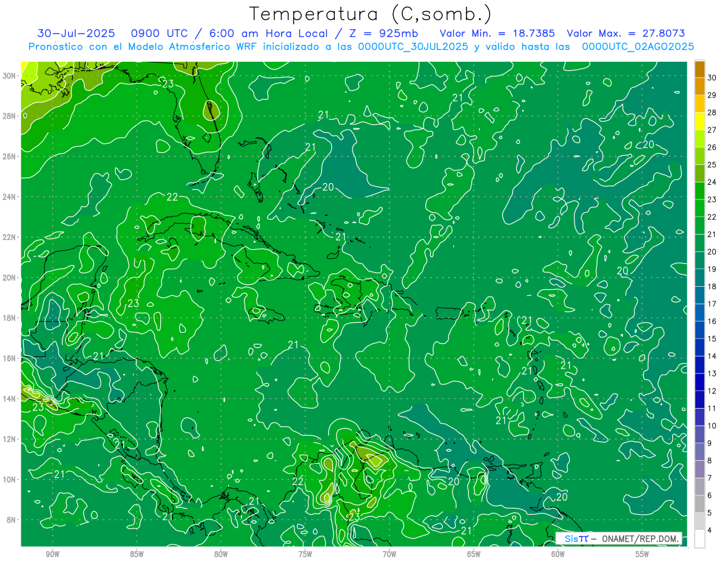
Task: Click "Valor Max. = 27.8073" readout
Action: point(626,33)
